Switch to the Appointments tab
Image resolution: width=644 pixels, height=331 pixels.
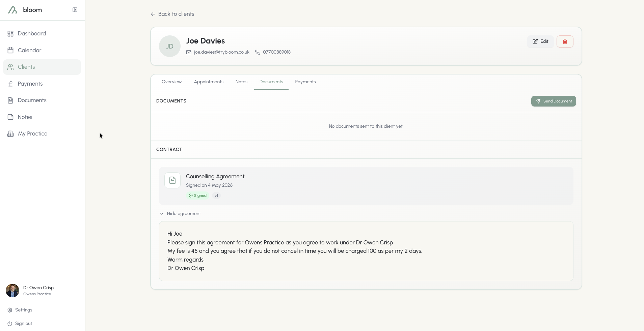tap(209, 82)
